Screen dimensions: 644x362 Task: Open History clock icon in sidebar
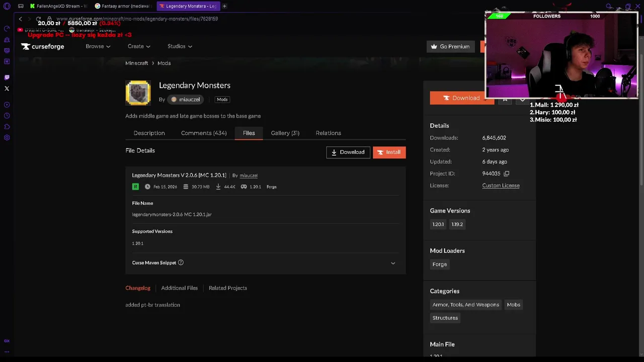[x=7, y=116]
